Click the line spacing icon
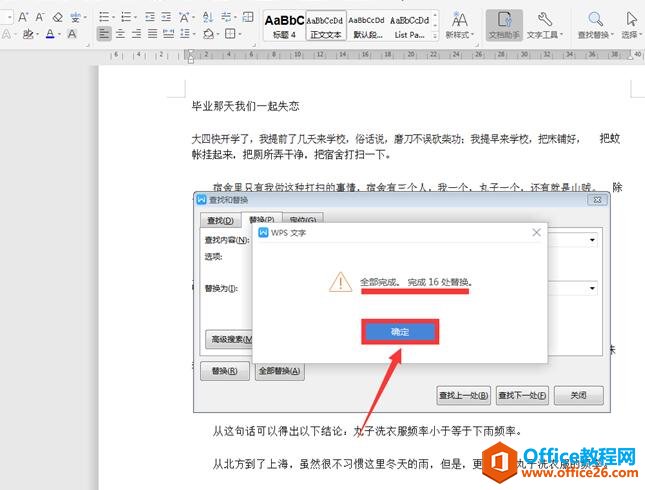The width and height of the screenshot is (645, 490). coord(185,34)
